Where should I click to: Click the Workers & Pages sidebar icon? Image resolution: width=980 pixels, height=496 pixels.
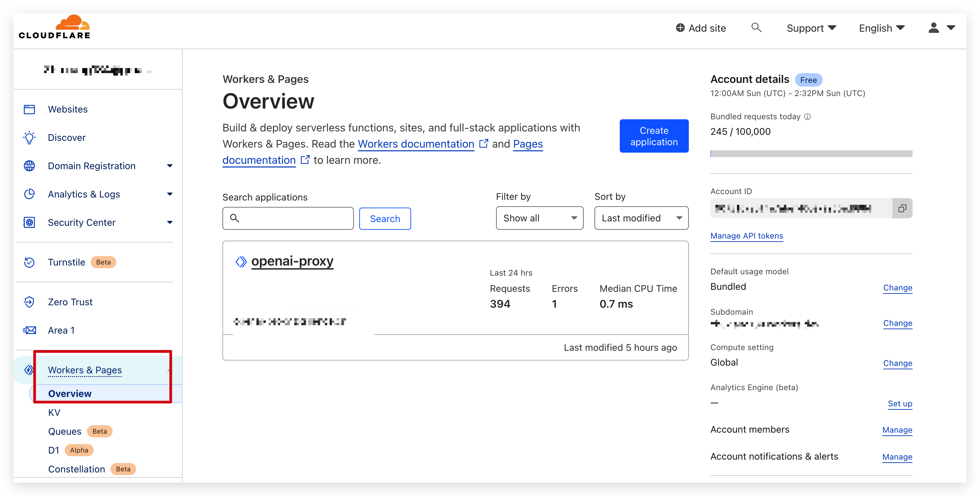pos(29,370)
